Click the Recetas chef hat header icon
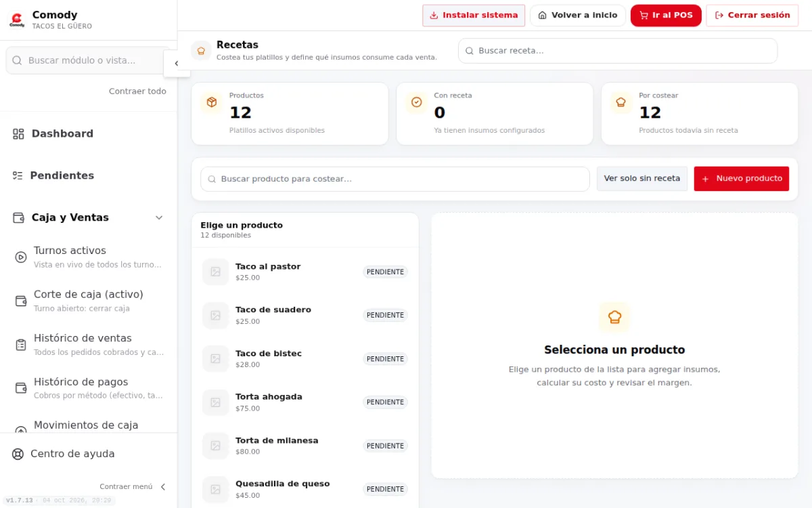Viewport: 812px width, 508px height. tap(201, 51)
